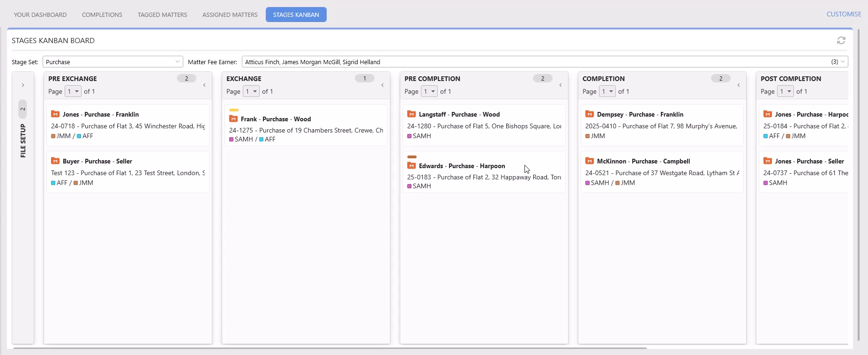868x355 pixels.
Task: Click matter icon on Buyer - Purchase - Seller card
Action: [55, 161]
